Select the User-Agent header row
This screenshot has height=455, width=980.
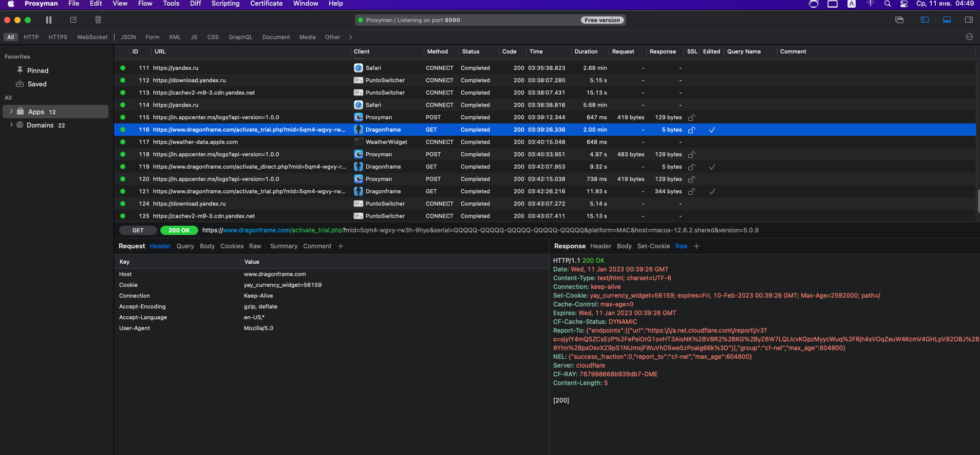point(331,328)
